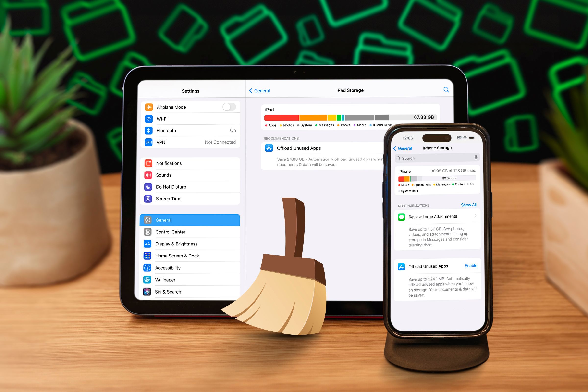Tap the Notifications settings icon
588x392 pixels.
point(148,163)
